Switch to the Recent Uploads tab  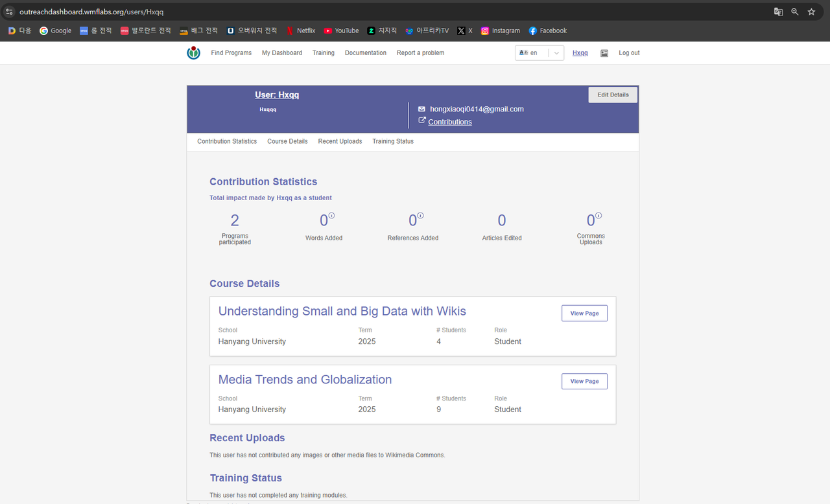coord(340,141)
